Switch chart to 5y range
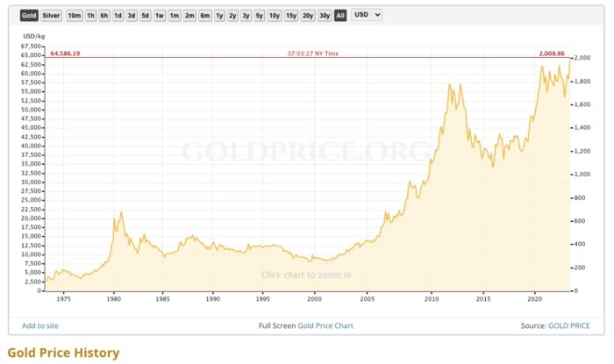The height and width of the screenshot is (364, 614). tap(260, 16)
